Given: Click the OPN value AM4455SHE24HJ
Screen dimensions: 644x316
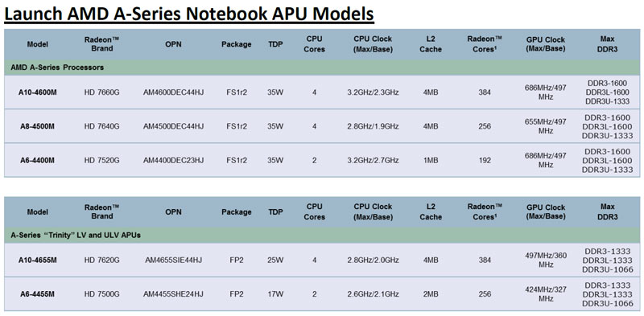Looking at the screenshot, I should tap(173, 293).
